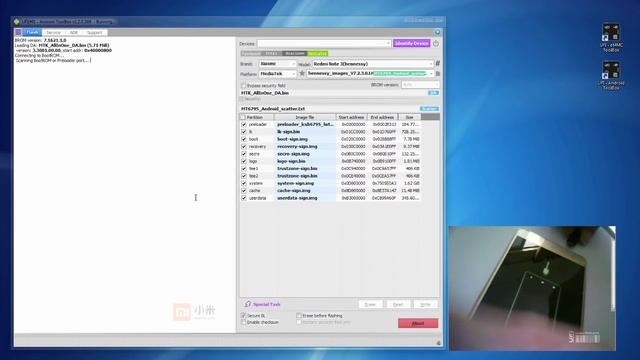Click the Image file column header
Viewport: 640px width, 360px height.
(305, 117)
